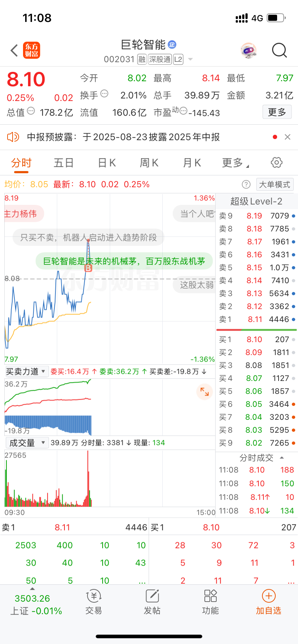Tap the 当个人吧 comment bubble
The image size is (298, 644).
(194, 214)
